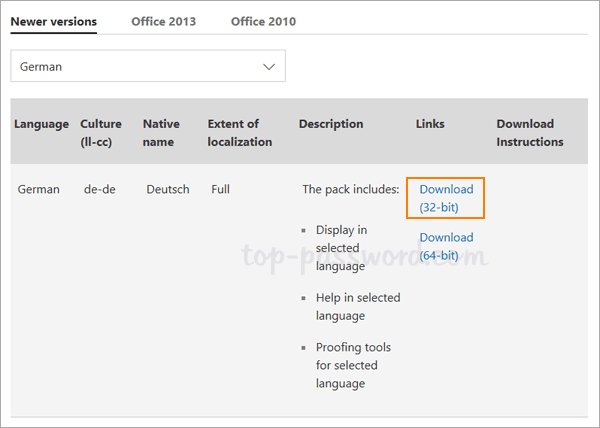Image resolution: width=600 pixels, height=428 pixels.
Task: Click the Deutsch native name cell
Action: coord(167,189)
